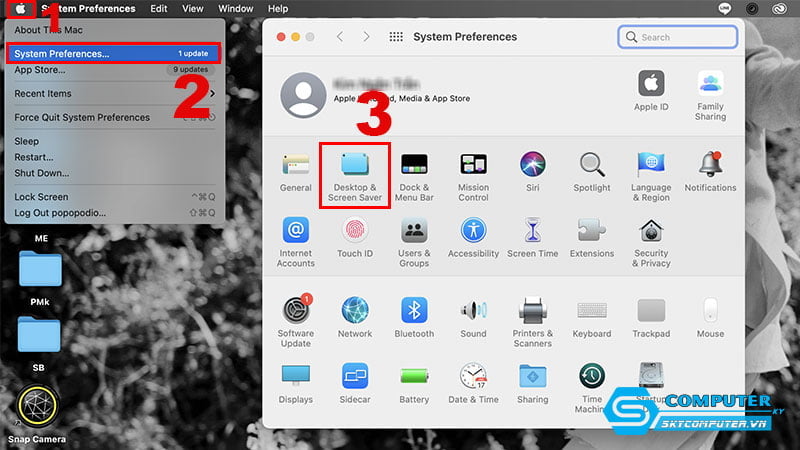Image resolution: width=800 pixels, height=450 pixels.
Task: Open the View menu
Action: [x=192, y=9]
